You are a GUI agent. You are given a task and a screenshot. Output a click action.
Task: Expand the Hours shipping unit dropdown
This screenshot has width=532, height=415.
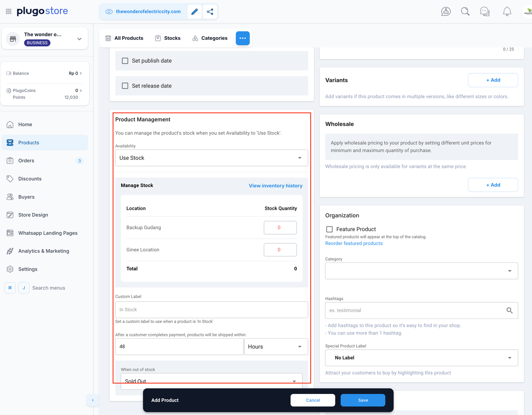click(x=276, y=347)
